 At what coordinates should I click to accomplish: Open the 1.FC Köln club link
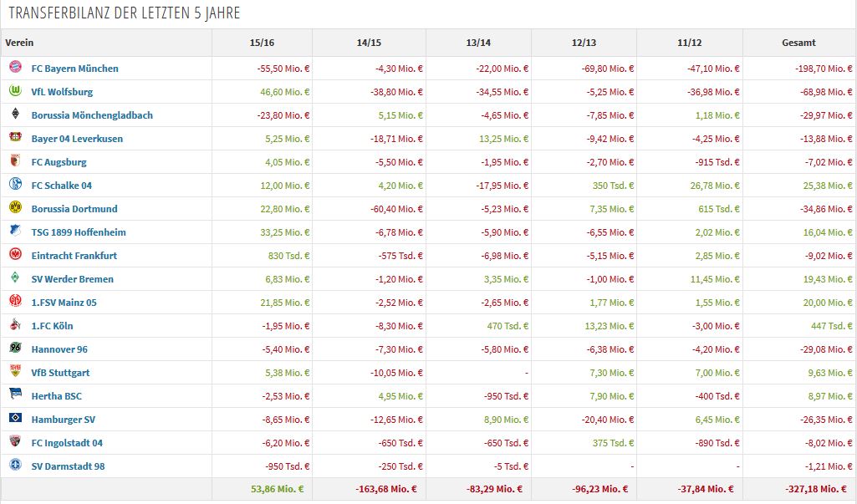[52, 326]
